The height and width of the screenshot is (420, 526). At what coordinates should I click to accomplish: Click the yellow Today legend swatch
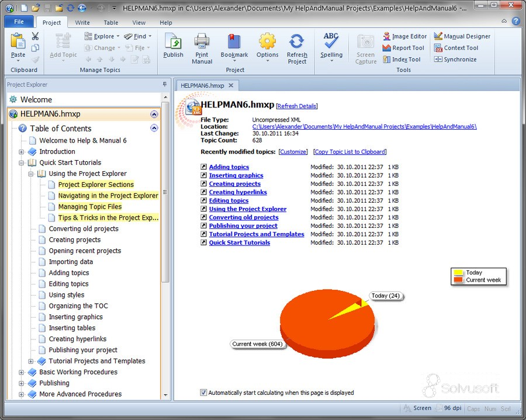(458, 273)
